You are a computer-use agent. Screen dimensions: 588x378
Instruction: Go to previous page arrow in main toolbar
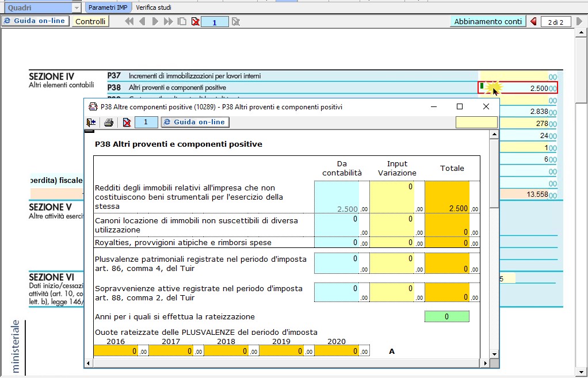(142, 22)
